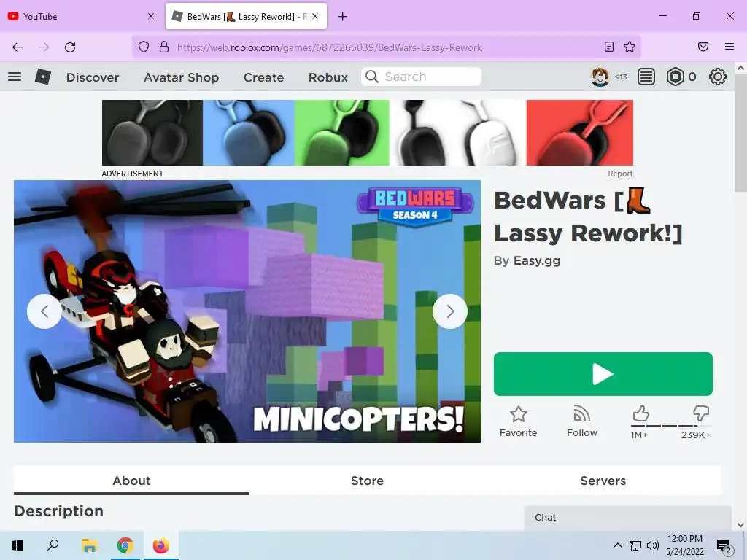The height and width of the screenshot is (560, 747).
Task: Click the green Play button
Action: pyautogui.click(x=603, y=374)
